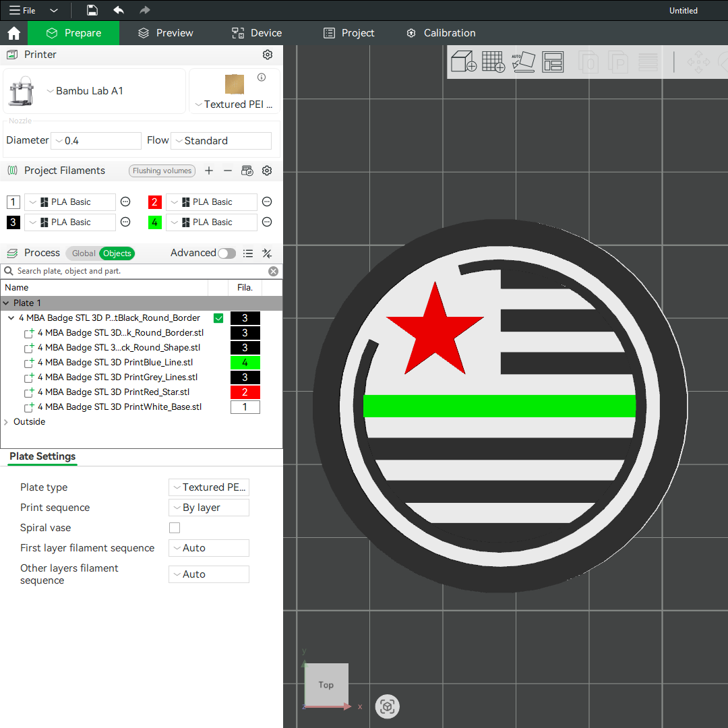
Task: Open the Print sequence dropdown
Action: click(x=208, y=508)
